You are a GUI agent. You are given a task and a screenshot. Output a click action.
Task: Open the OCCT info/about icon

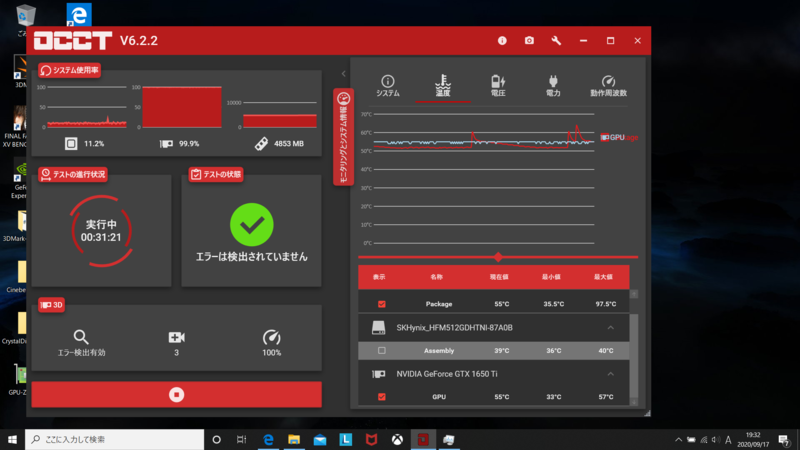point(502,40)
